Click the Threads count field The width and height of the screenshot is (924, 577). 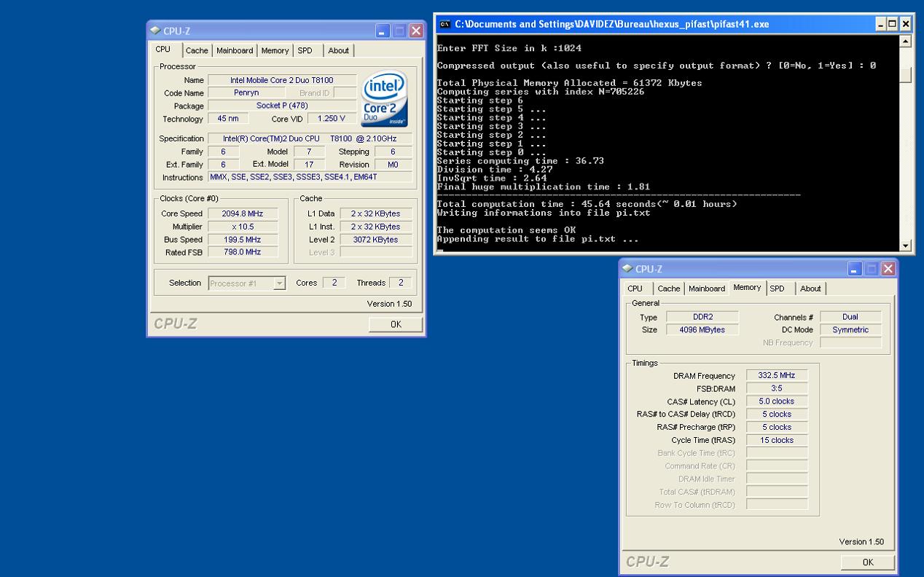tap(400, 283)
